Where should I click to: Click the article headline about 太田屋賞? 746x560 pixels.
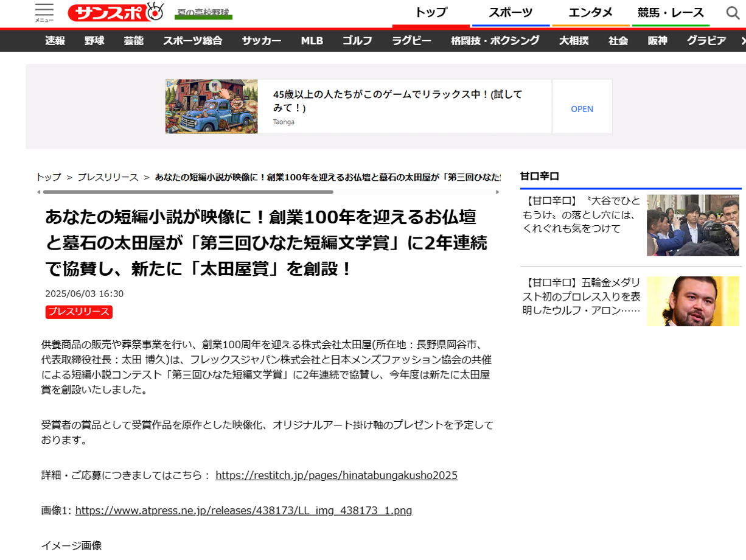tap(267, 242)
